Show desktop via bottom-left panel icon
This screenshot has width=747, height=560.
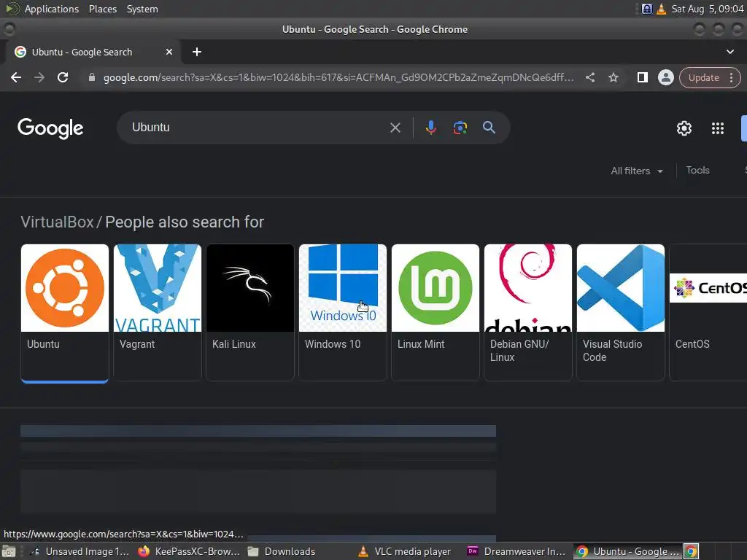click(x=9, y=551)
